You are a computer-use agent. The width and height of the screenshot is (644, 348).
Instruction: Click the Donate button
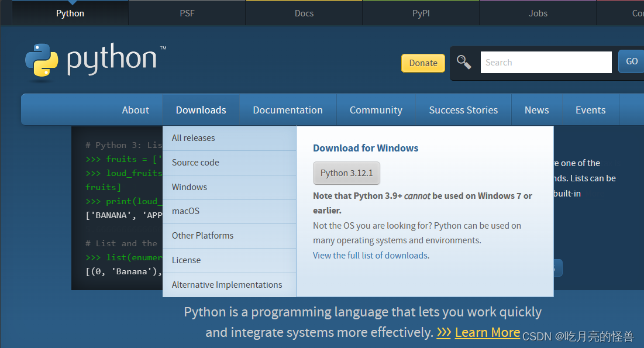423,63
